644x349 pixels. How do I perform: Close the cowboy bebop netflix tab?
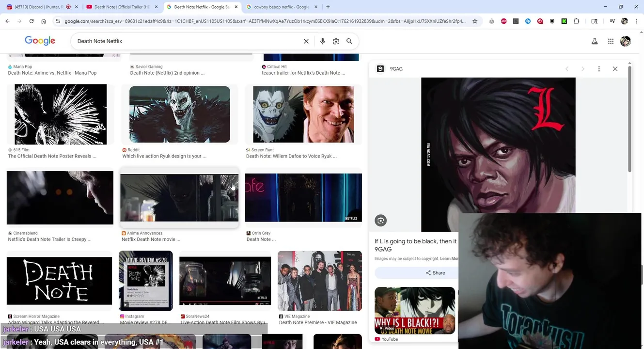click(316, 7)
